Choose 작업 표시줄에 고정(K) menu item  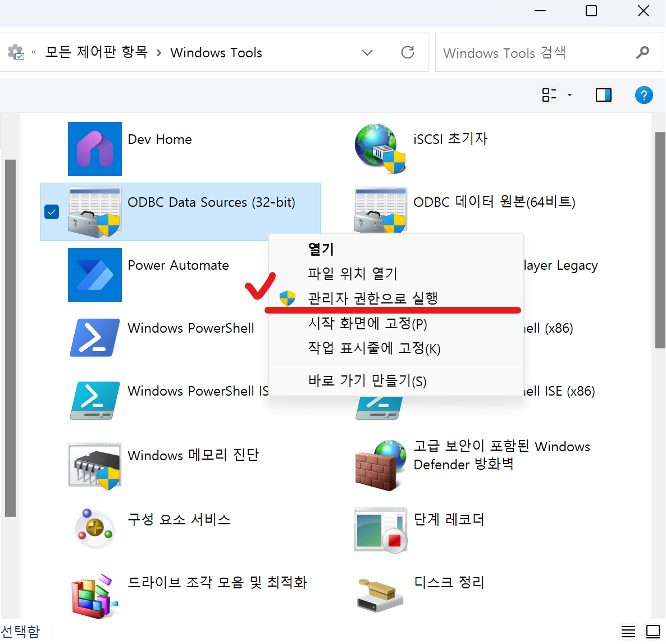(396, 348)
